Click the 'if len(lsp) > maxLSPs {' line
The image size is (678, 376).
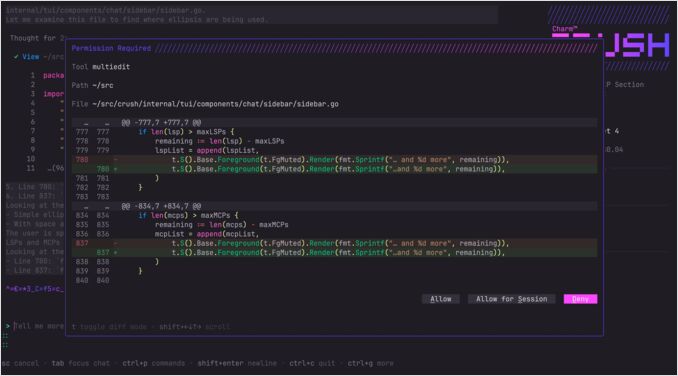[x=186, y=132]
